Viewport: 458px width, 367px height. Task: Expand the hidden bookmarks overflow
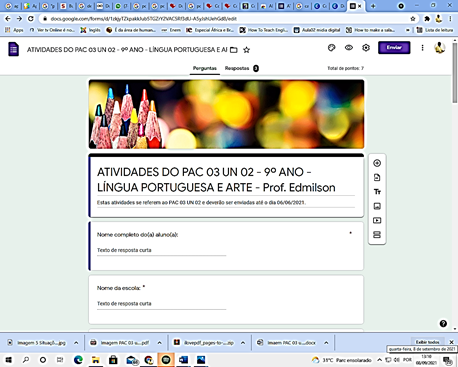[407, 30]
